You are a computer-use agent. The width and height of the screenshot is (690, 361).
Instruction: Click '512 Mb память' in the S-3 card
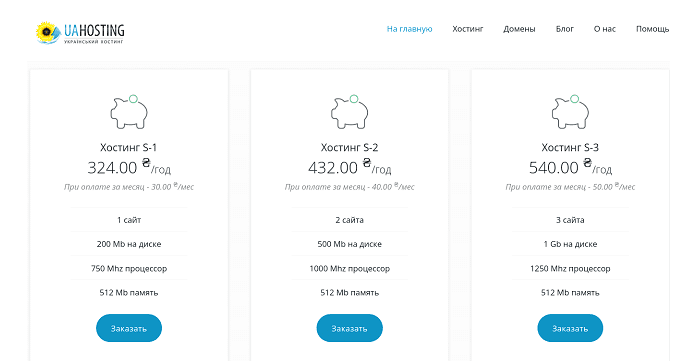[x=570, y=292]
